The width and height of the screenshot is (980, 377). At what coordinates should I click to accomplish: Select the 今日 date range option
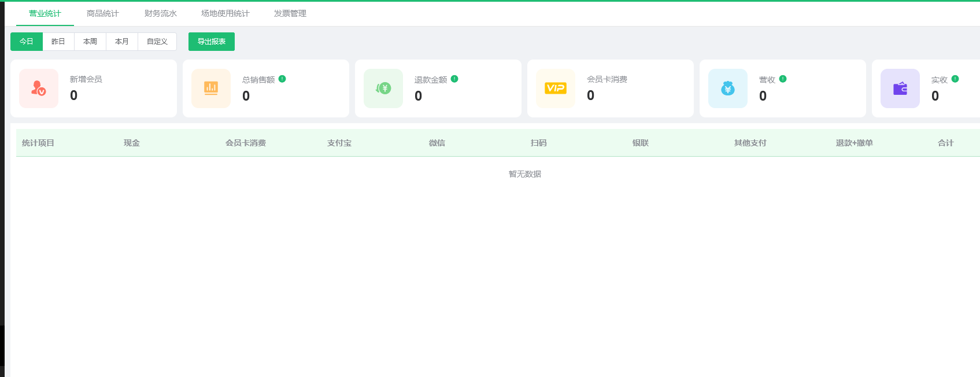click(x=27, y=42)
